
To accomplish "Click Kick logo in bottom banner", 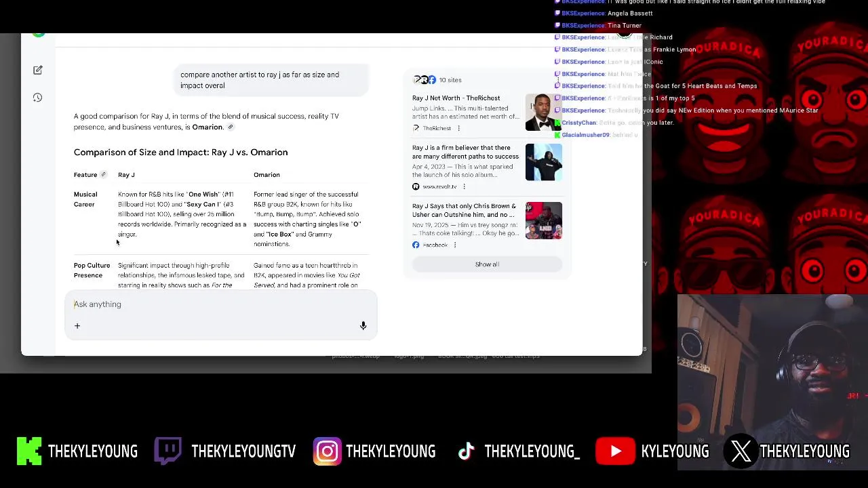I will click(x=29, y=451).
